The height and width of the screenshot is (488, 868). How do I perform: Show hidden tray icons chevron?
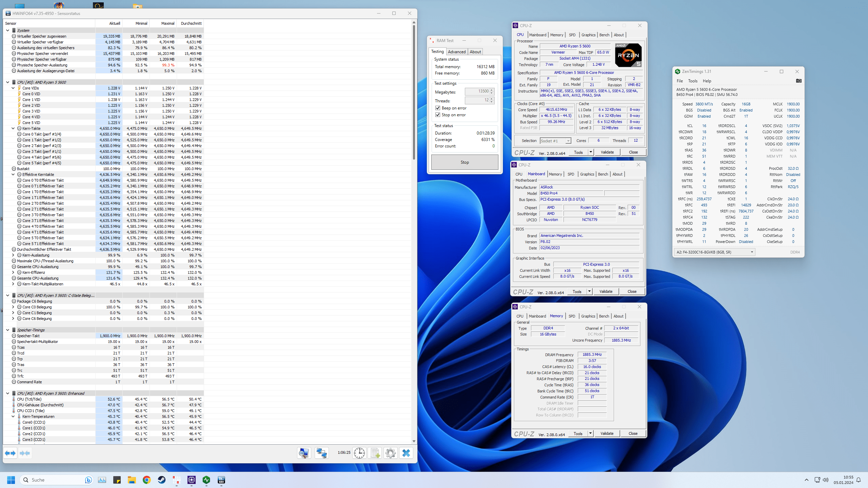(807, 480)
